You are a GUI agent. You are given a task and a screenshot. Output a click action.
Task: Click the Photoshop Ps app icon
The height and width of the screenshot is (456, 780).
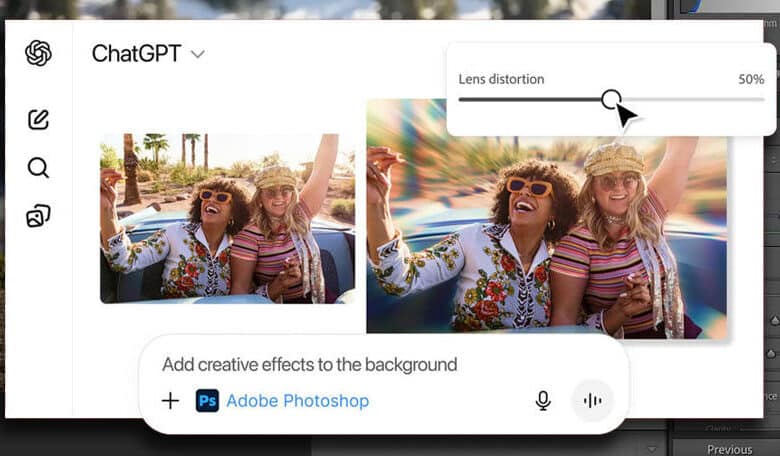[x=207, y=401]
